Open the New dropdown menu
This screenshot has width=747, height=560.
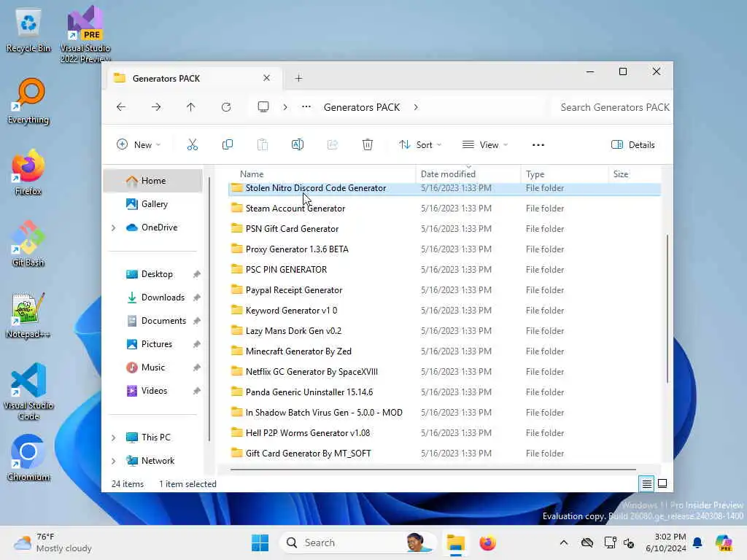(x=139, y=145)
